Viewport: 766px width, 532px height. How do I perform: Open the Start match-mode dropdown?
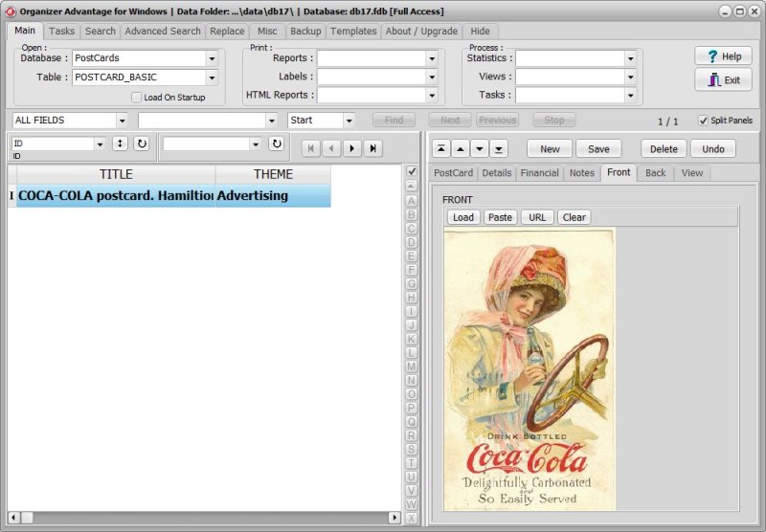point(349,120)
